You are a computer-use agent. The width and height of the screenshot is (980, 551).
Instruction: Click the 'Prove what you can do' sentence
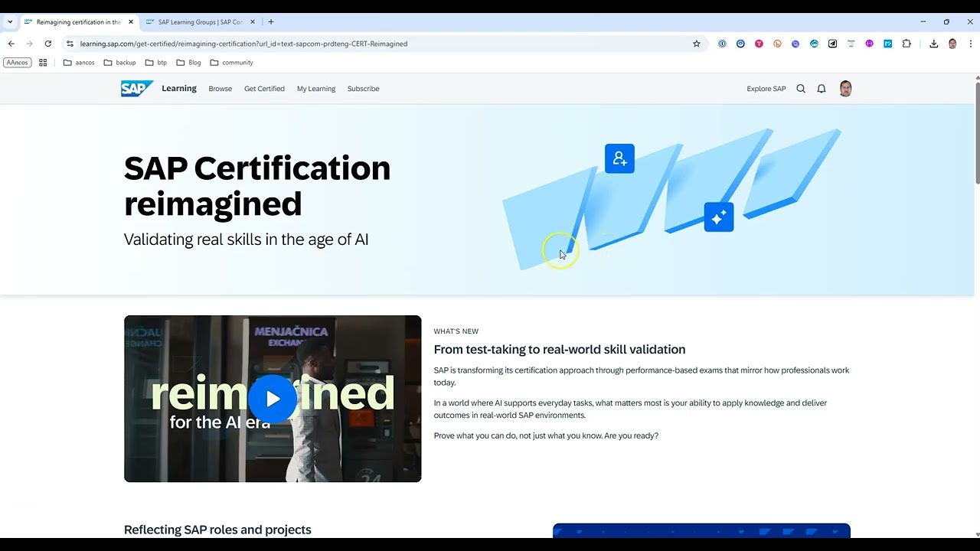click(x=546, y=435)
